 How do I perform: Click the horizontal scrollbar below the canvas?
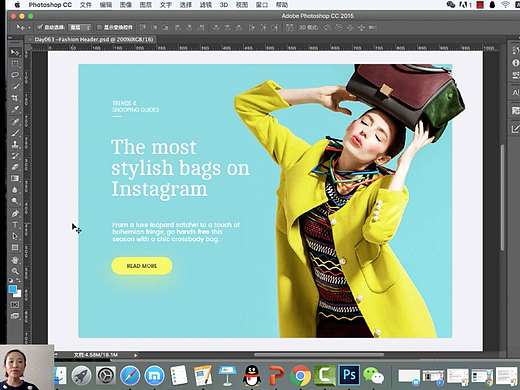tap(319, 355)
